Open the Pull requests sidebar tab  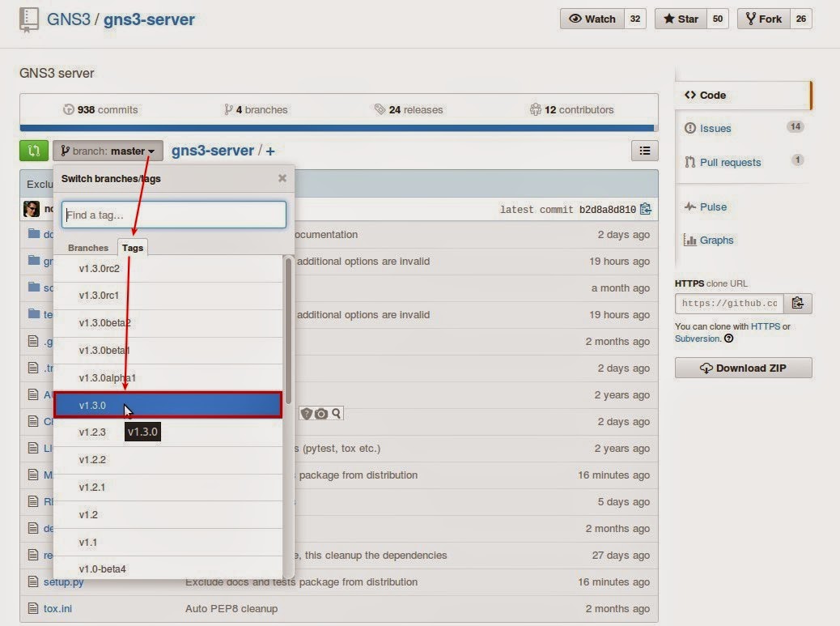tap(743, 163)
